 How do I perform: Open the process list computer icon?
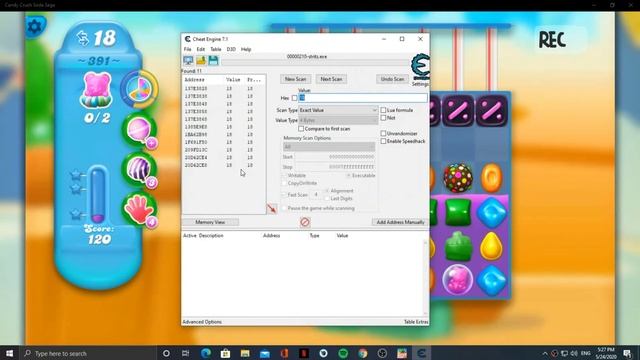[188, 60]
